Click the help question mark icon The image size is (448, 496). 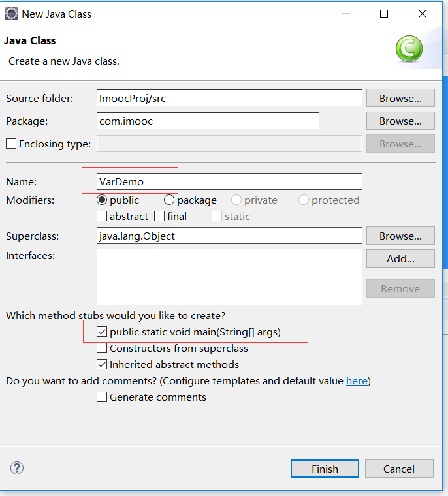point(17,468)
